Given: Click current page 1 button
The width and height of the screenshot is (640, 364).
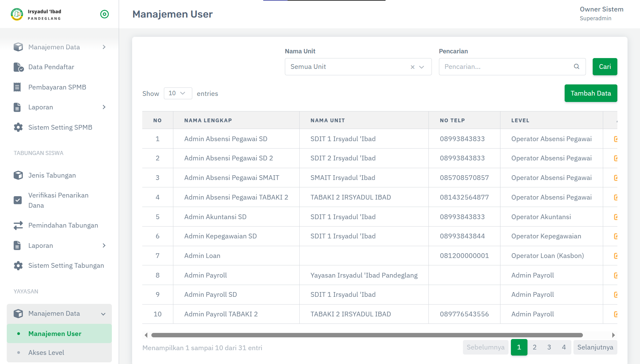Looking at the screenshot, I should (519, 347).
